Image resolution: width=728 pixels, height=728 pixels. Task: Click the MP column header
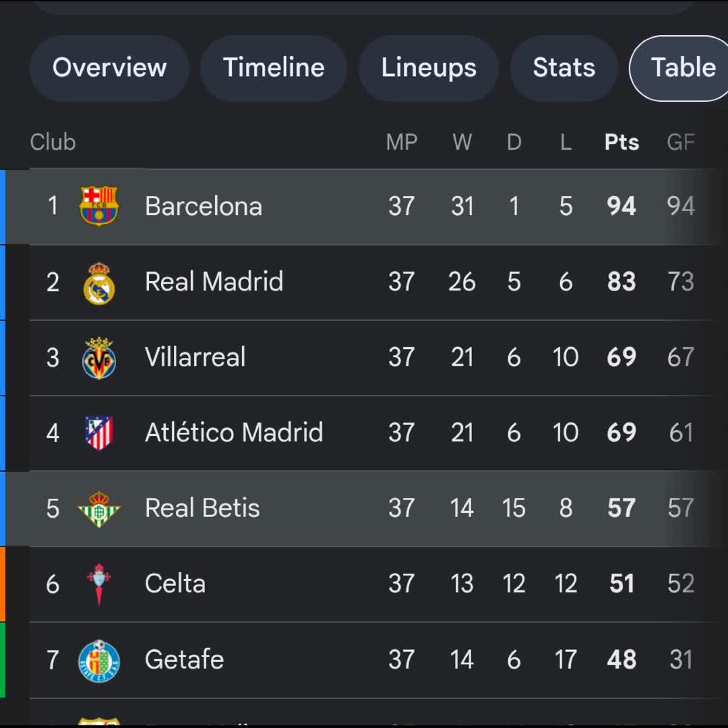(x=402, y=142)
